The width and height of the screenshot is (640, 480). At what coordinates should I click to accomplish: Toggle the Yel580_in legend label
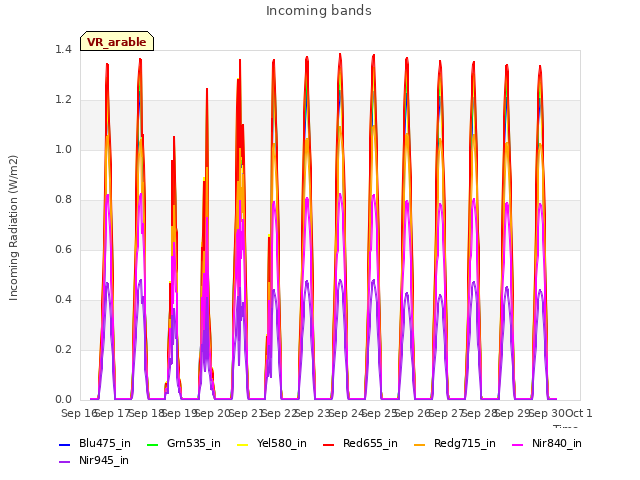point(282,444)
